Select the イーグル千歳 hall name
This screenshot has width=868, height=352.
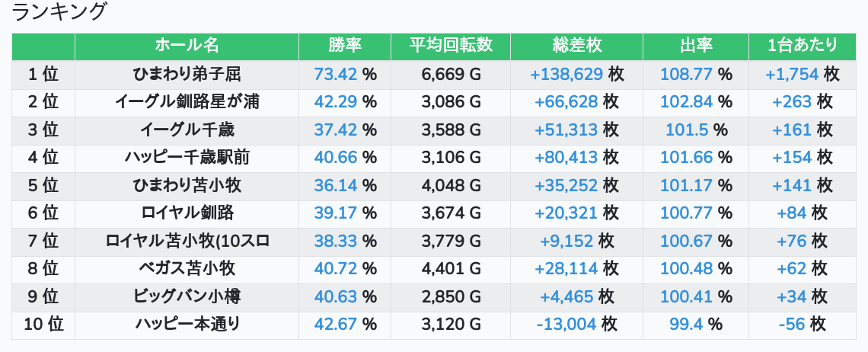[187, 130]
